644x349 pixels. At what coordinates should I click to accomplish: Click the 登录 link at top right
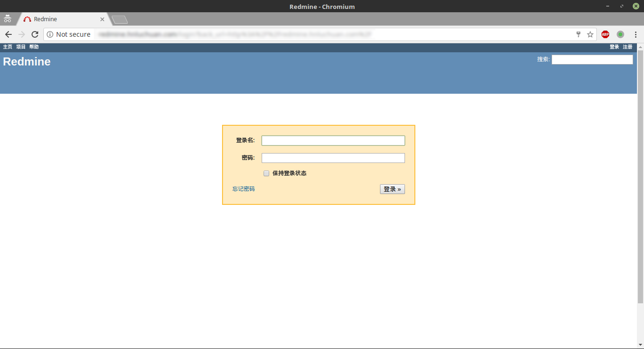click(x=614, y=47)
